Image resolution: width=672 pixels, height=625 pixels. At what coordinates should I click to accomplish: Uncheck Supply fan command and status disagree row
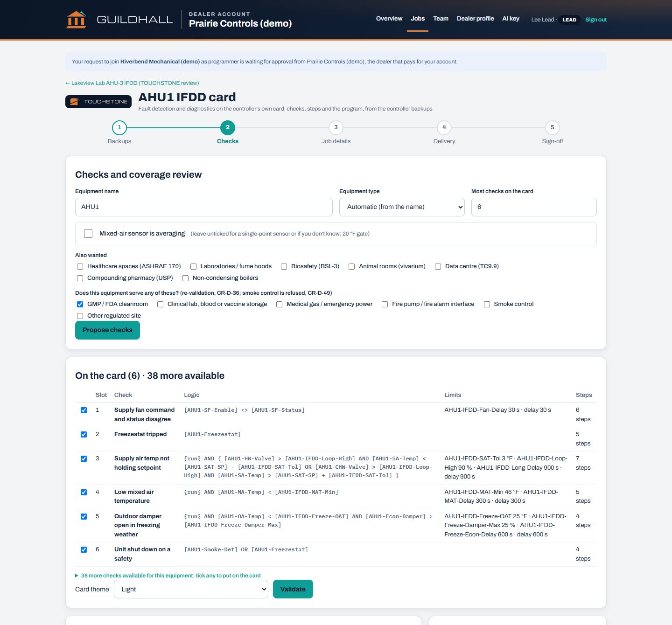click(84, 410)
